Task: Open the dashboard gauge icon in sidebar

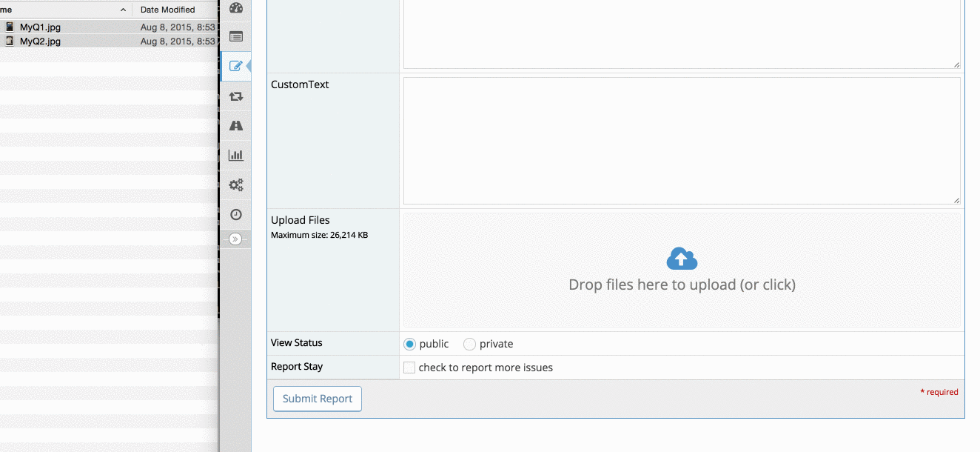Action: (x=236, y=8)
